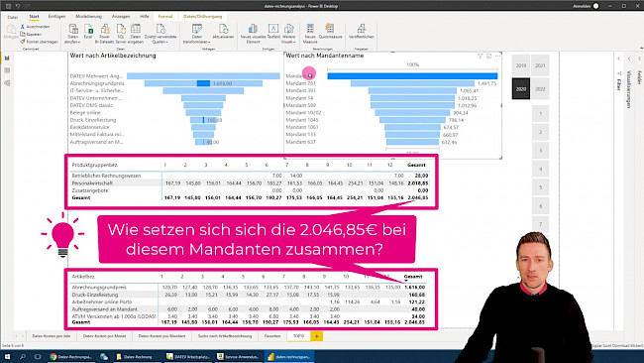The width and height of the screenshot is (644, 363).
Task: Use Format übertragen format painter
Action: [39, 42]
